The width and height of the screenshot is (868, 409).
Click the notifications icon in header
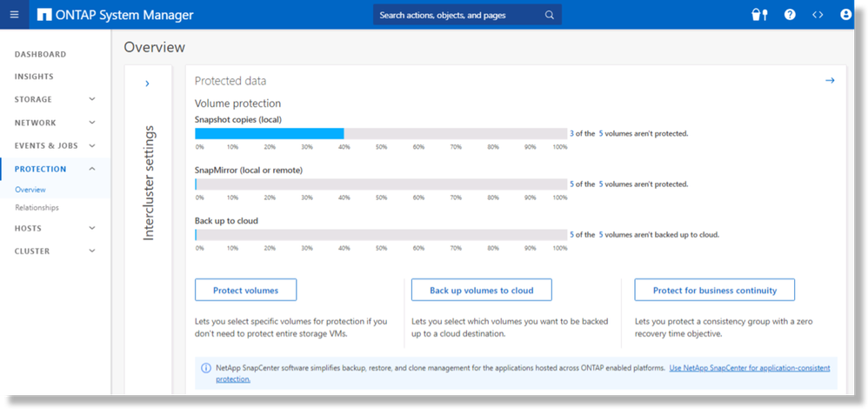click(x=758, y=15)
